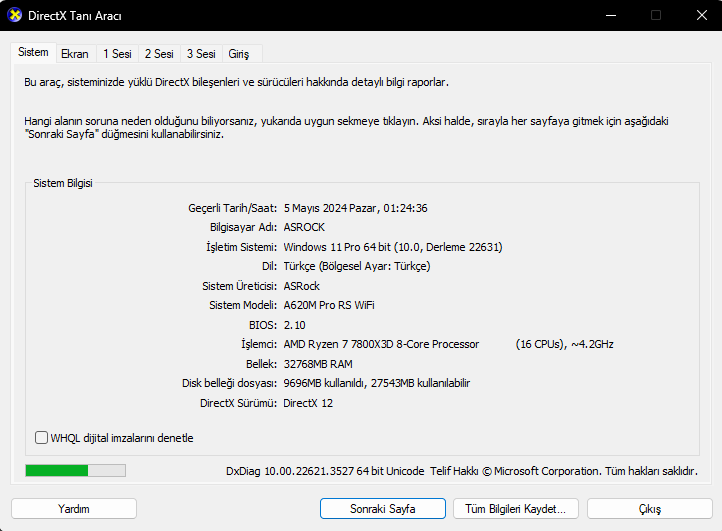Select DirectX 12 version value
This screenshot has height=531, width=722.
308,403
